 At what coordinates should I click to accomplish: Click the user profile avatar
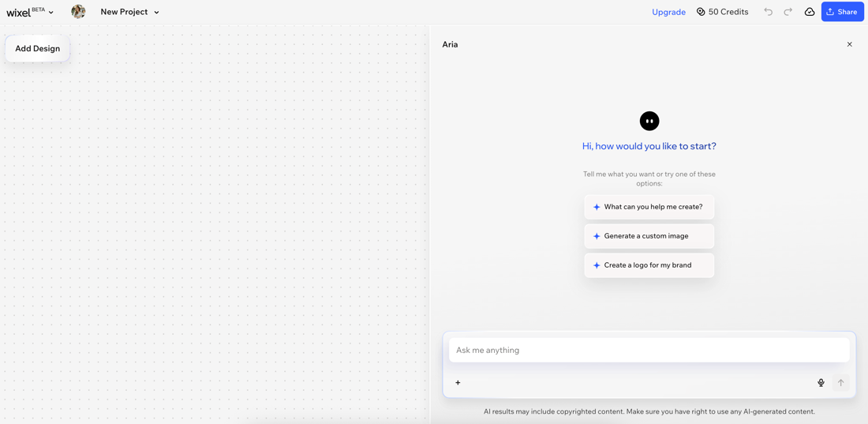[x=78, y=12]
